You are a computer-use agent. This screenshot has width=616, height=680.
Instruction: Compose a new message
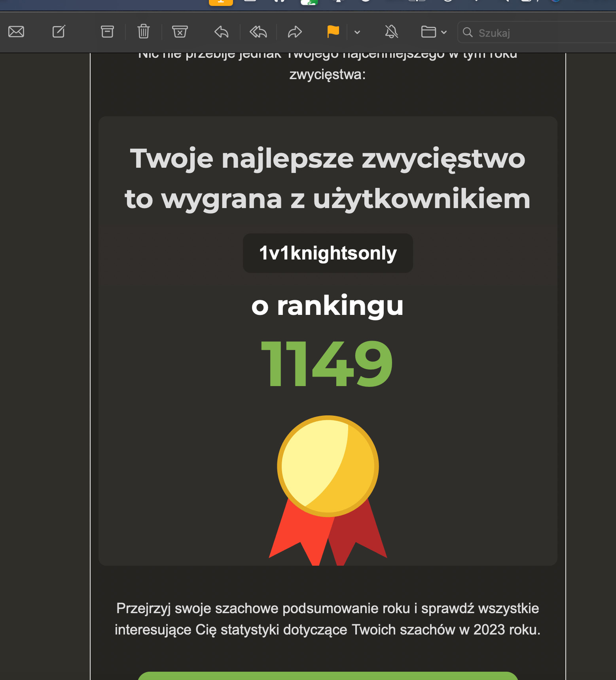click(x=59, y=32)
